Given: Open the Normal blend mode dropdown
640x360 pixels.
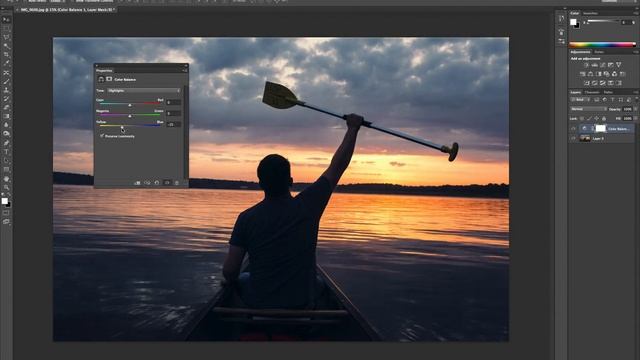Looking at the screenshot, I should pos(589,109).
